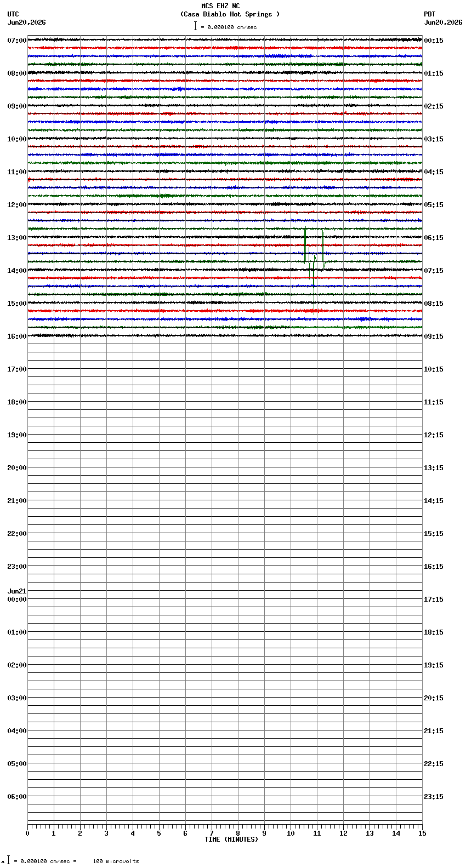The image size is (466, 868).
Task: Click the 05:00 UTC time label
Action: pos(17,764)
